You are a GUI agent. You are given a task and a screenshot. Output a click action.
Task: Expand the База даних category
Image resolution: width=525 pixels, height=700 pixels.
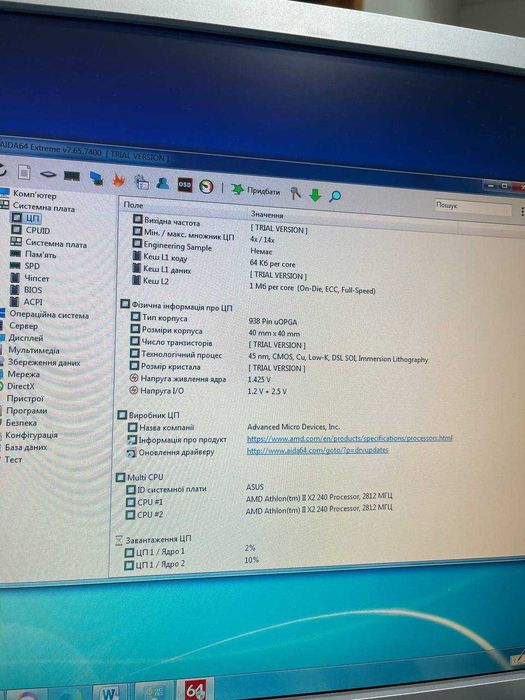(24, 446)
